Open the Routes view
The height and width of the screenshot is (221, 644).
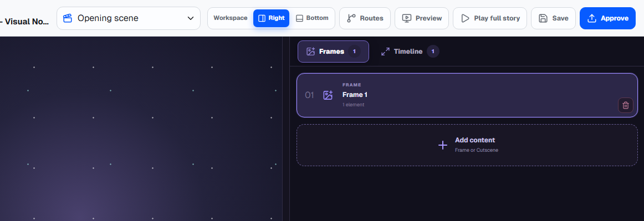[365, 18]
